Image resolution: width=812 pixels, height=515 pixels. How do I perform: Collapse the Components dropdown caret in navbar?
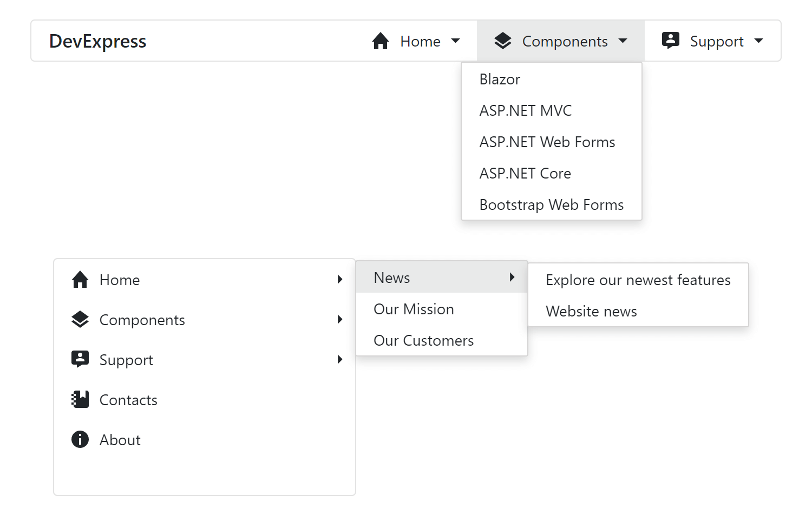tap(623, 41)
